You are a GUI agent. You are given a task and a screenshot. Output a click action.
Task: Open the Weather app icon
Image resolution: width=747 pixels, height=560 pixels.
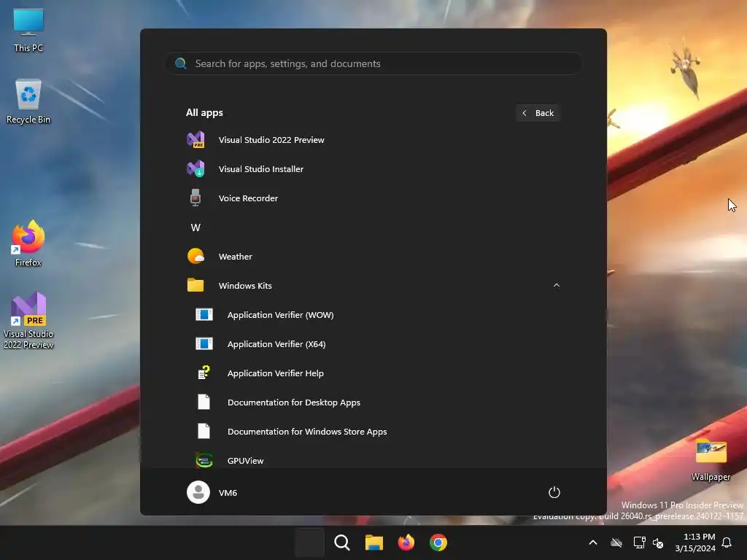[x=196, y=256]
